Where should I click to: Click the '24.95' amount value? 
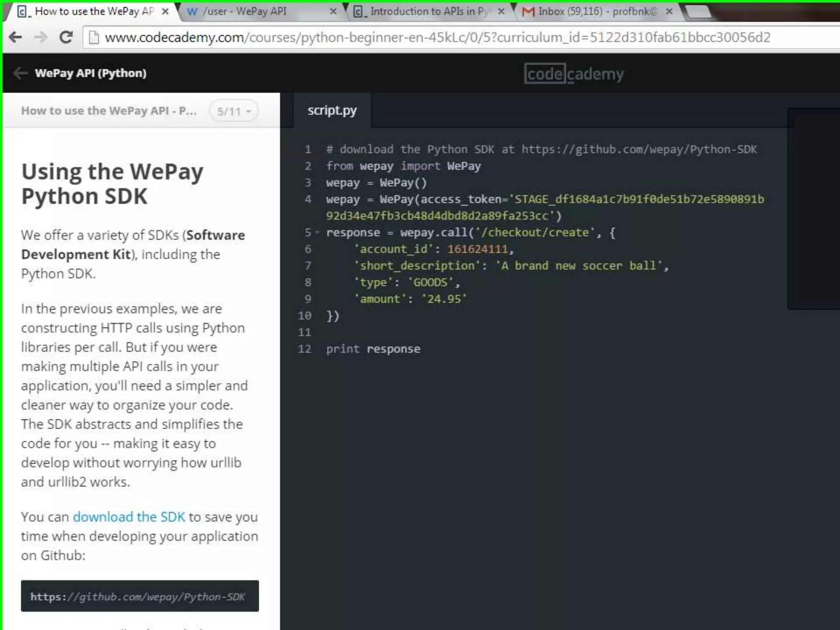(x=444, y=299)
